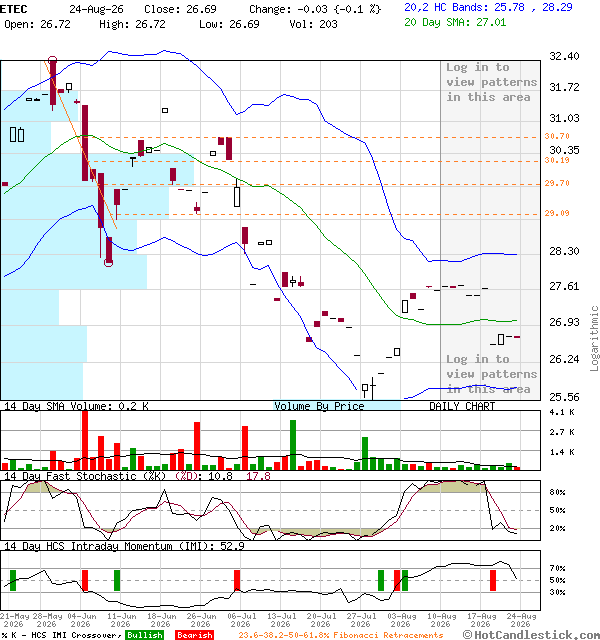The image size is (600, 640).
Task: Click the 20,2 HC Bands legend text
Action: pos(488,7)
